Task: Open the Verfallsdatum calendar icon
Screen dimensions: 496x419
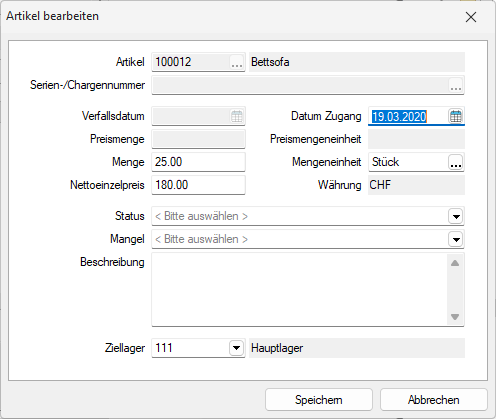Action: pos(237,116)
